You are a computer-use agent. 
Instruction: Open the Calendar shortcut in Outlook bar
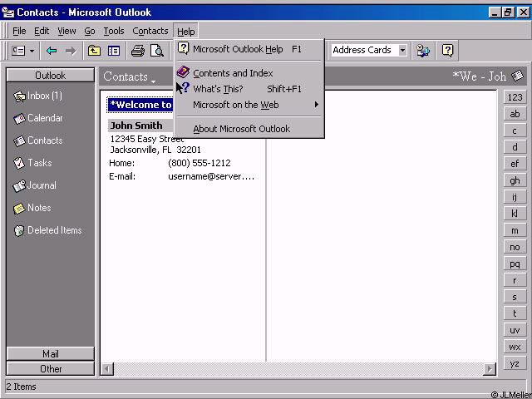pos(37,118)
